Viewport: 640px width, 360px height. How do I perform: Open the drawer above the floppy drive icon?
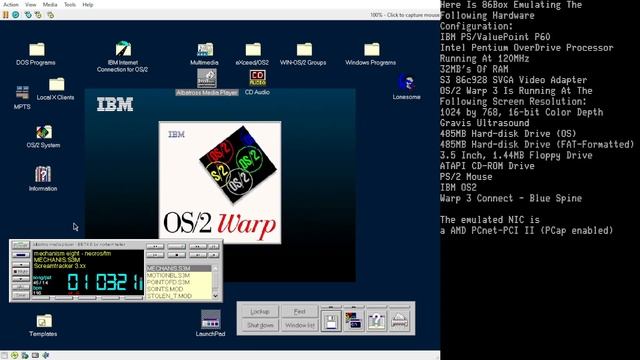coord(331,307)
